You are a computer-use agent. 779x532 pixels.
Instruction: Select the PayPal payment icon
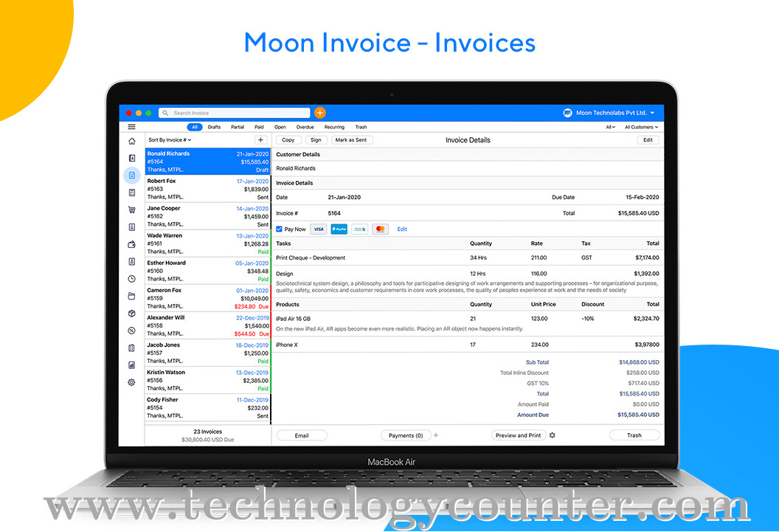click(x=339, y=229)
